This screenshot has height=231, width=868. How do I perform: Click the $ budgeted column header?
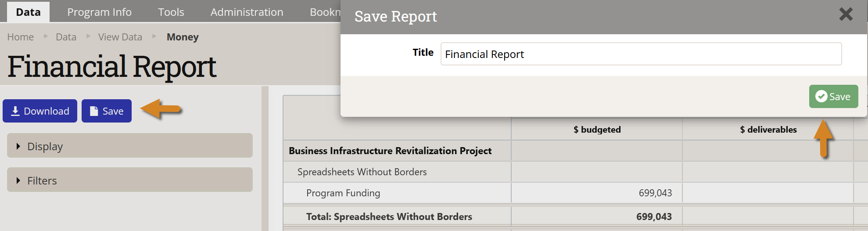597,130
